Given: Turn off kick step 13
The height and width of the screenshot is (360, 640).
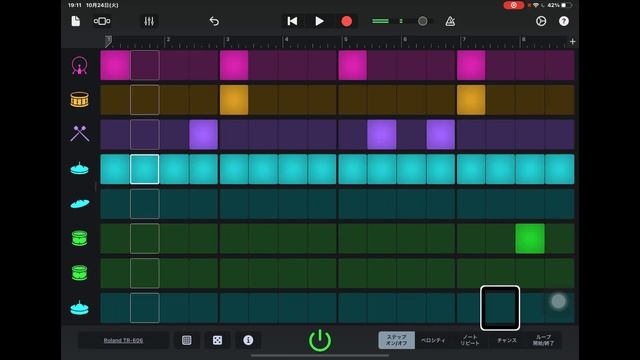Looking at the screenshot, I should coord(471,65).
